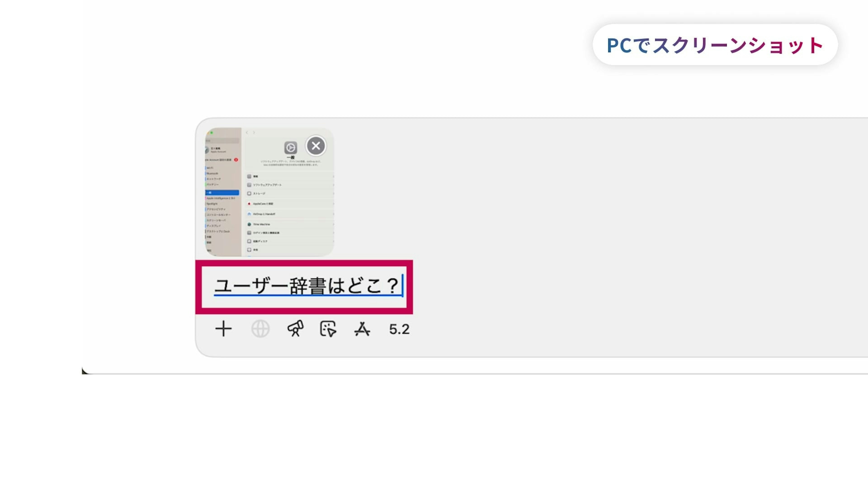
Task: Click the Time Machine icon in thumbnail
Action: click(x=249, y=224)
